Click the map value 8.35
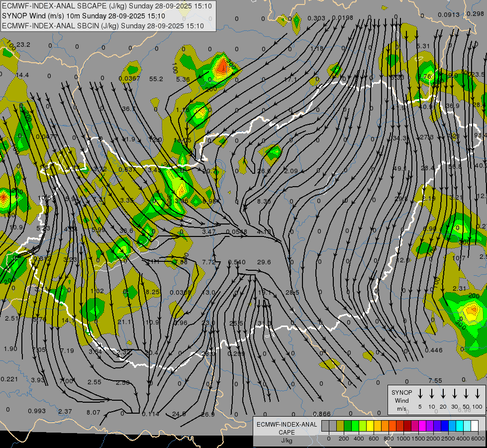The image size is (487, 448). [x=264, y=202]
